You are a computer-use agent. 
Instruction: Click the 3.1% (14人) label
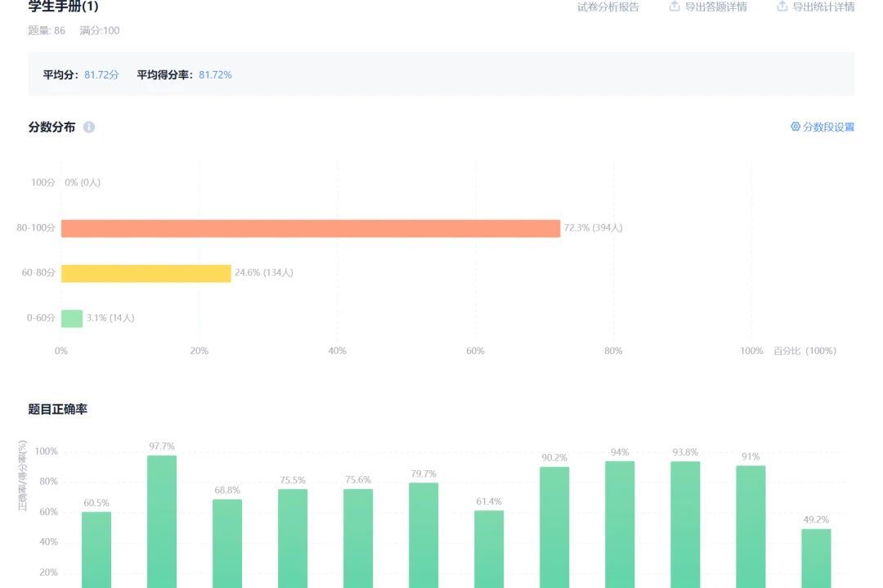point(110,318)
